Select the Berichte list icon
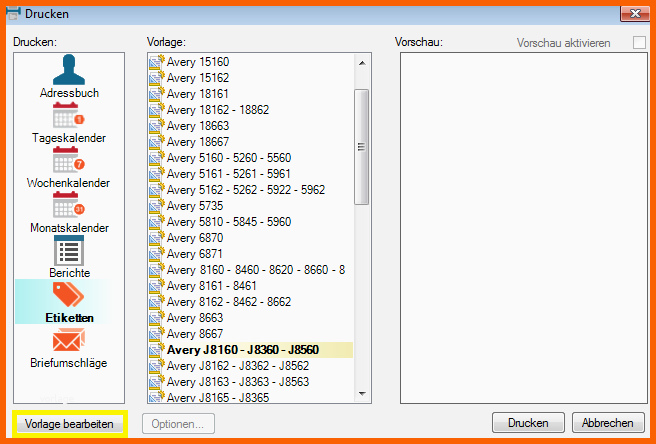The width and height of the screenshot is (656, 444). (69, 250)
